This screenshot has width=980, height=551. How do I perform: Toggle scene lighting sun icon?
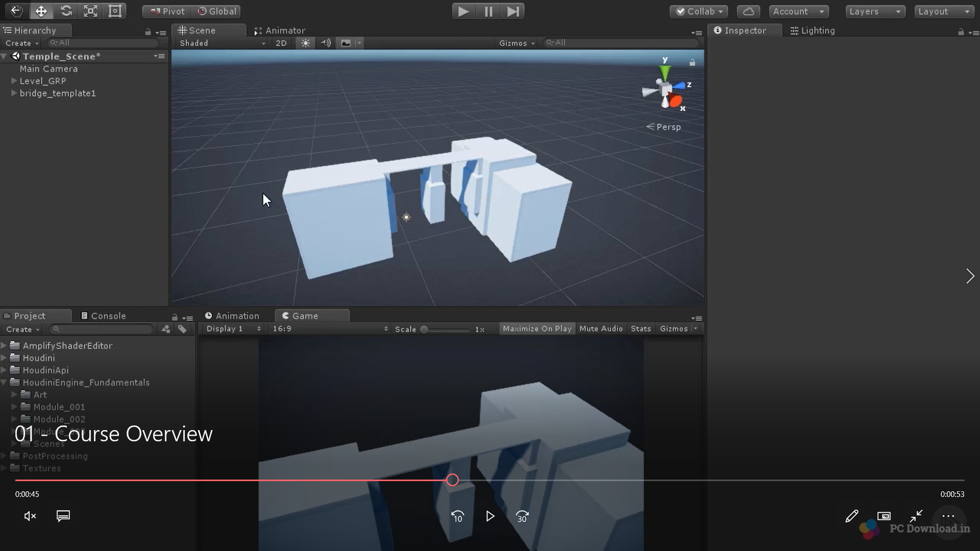tap(305, 43)
